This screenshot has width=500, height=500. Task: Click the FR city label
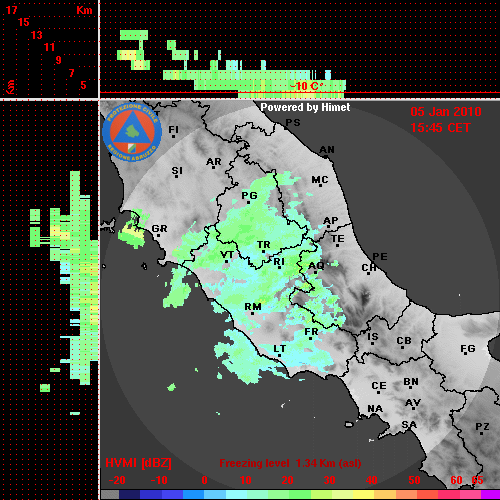coord(311,332)
